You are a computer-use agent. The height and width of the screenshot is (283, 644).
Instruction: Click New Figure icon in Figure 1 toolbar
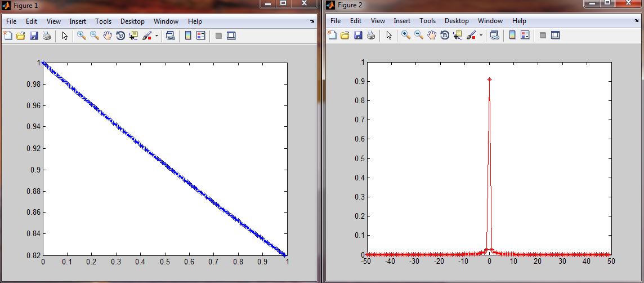coord(8,36)
